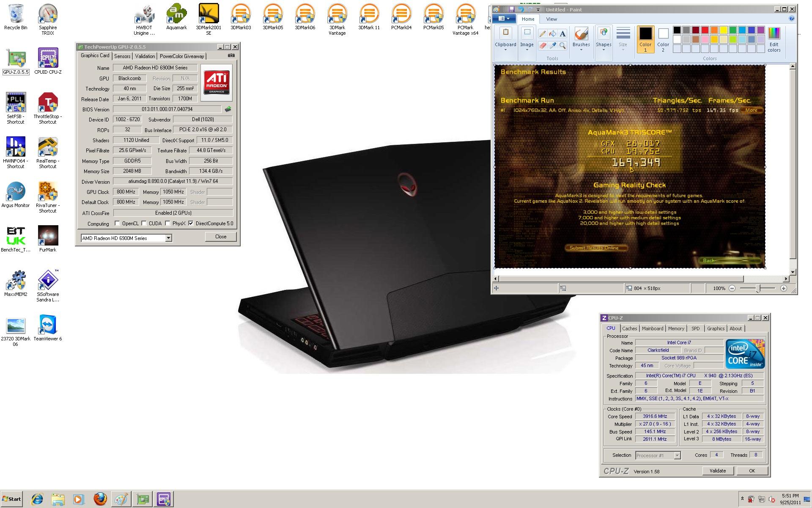Expand the Brushes dropdown arrow

pos(581,50)
